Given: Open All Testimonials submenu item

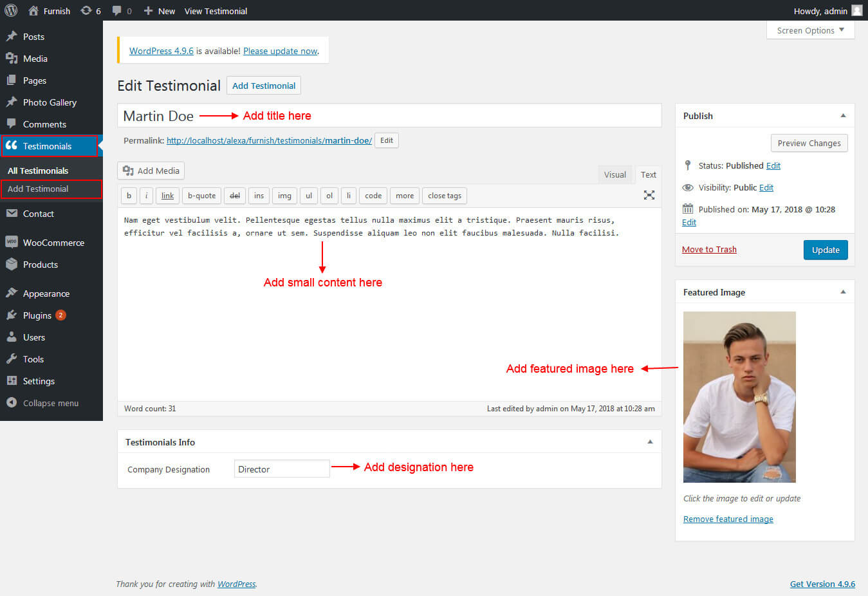Looking at the screenshot, I should [x=38, y=171].
